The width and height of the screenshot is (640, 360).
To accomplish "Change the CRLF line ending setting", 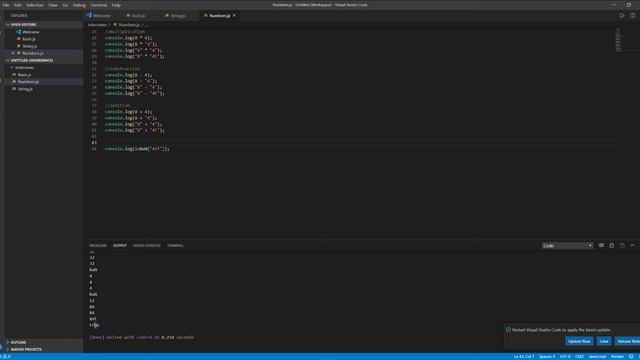I will pyautogui.click(x=579, y=357).
